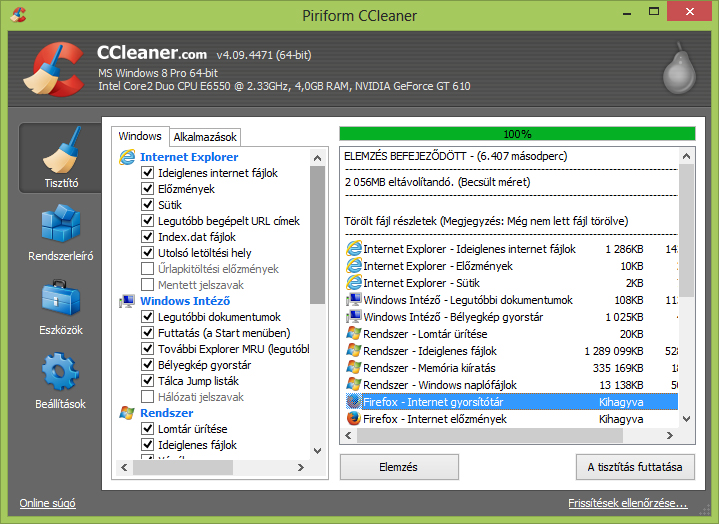Click the results panel scroll up arrow
The image size is (720, 524).
point(685,157)
